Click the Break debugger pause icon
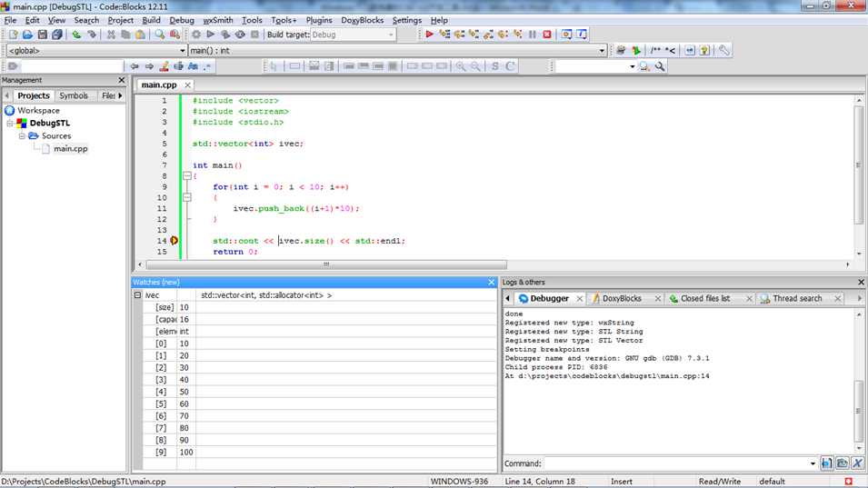Screen dimensions: 868x488 tap(533, 35)
